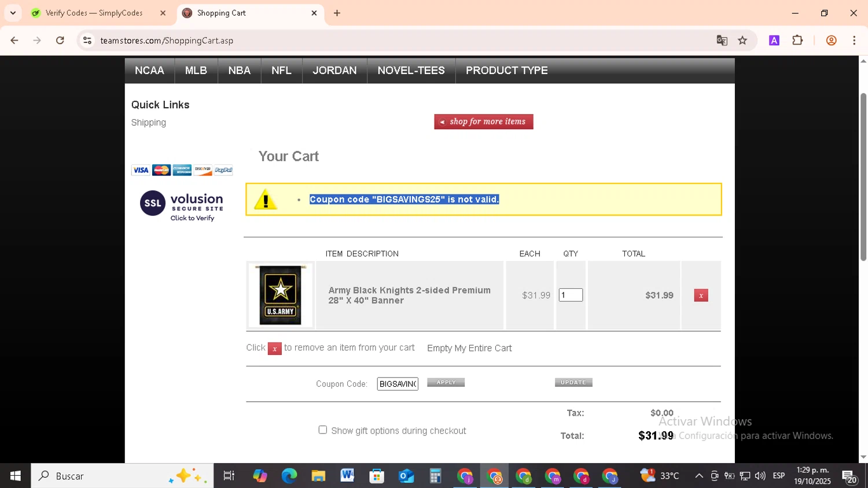Go forward to next page
The width and height of the screenshot is (868, 488).
coord(37,41)
